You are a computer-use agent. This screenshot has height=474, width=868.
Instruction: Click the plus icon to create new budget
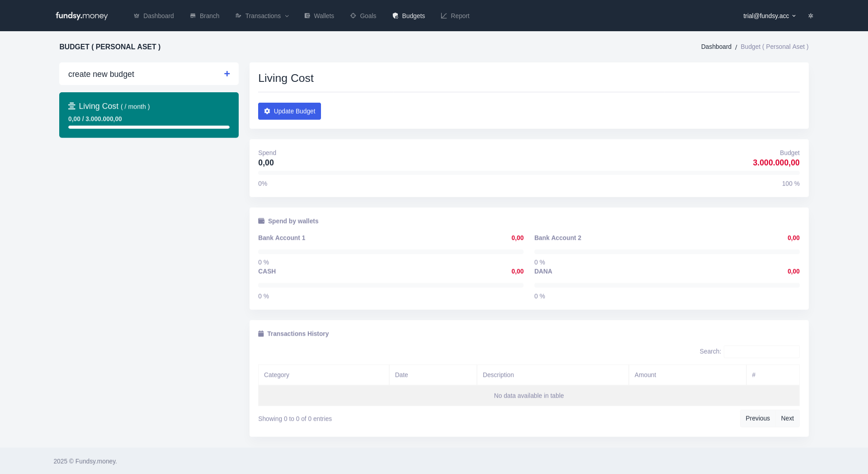point(227,74)
